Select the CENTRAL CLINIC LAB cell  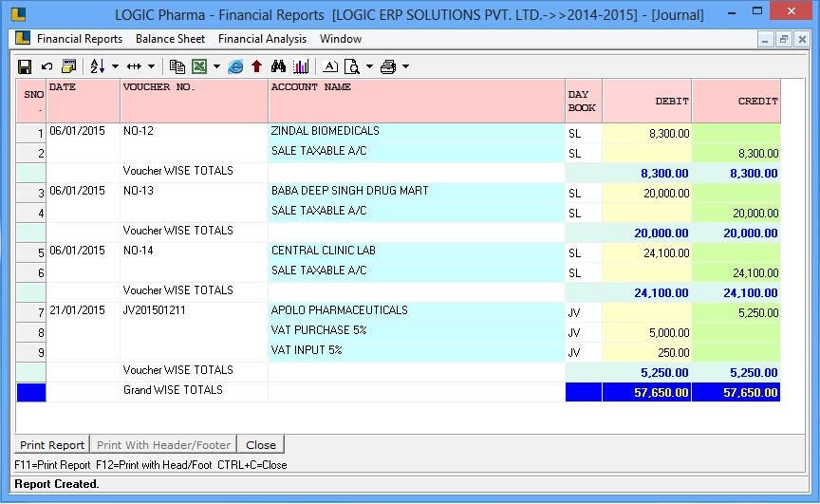pyautogui.click(x=417, y=252)
